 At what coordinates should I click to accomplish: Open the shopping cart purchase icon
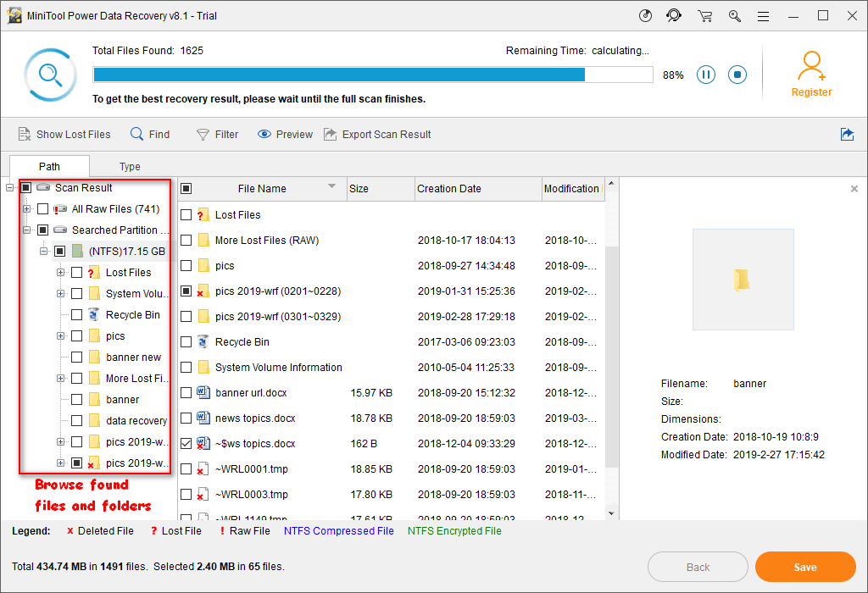[x=704, y=16]
